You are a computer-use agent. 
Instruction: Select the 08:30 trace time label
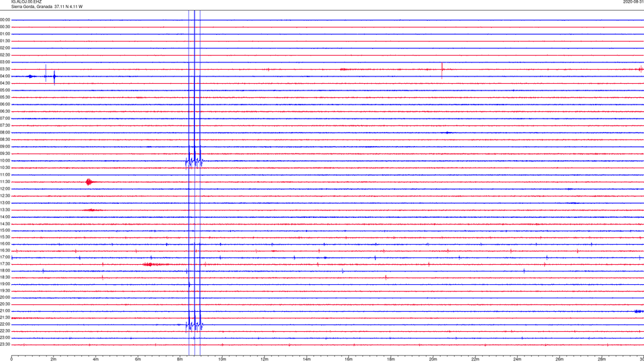(x=5, y=139)
